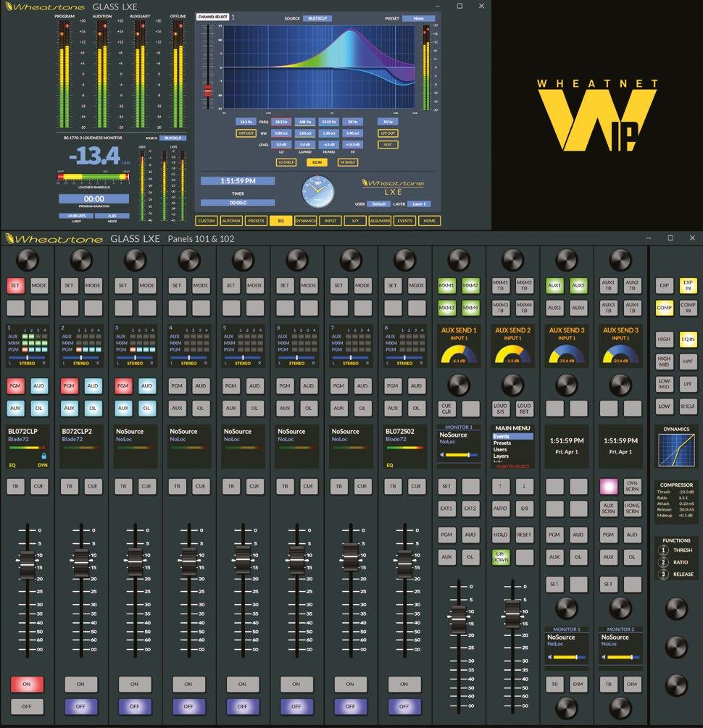Screen dimensions: 703x728
Task: Open the AUTOMIX tab
Action: tap(231, 221)
